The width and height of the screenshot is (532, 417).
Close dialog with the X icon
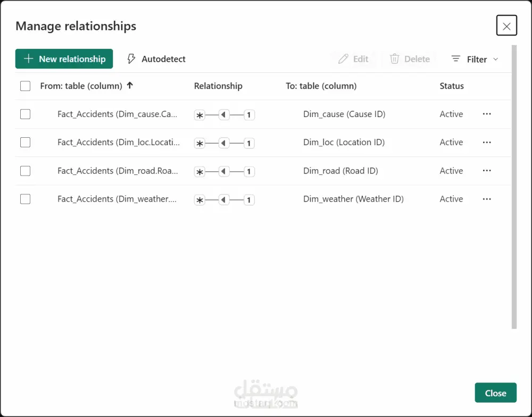point(506,26)
